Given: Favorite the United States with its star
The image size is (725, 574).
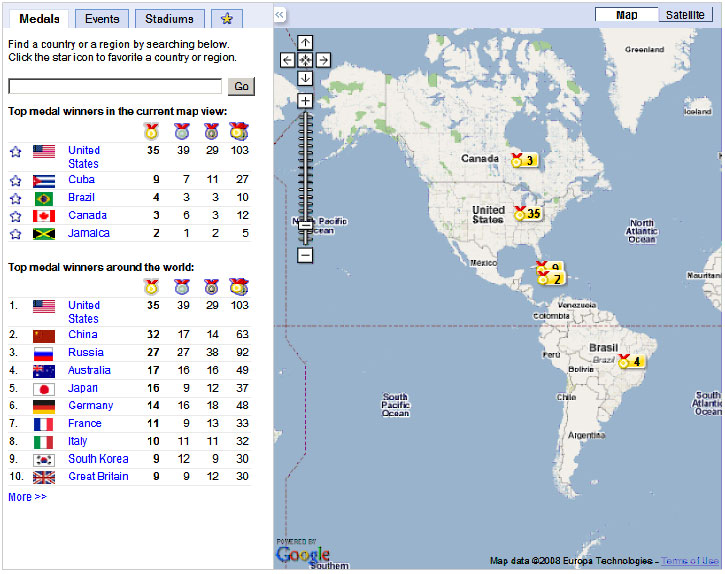Looking at the screenshot, I should click(x=16, y=152).
